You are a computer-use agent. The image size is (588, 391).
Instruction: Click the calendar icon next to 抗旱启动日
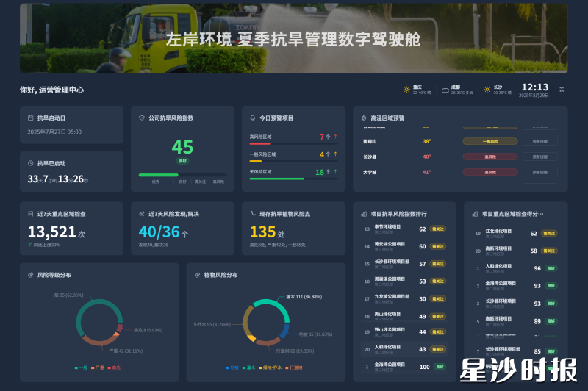pyautogui.click(x=30, y=118)
